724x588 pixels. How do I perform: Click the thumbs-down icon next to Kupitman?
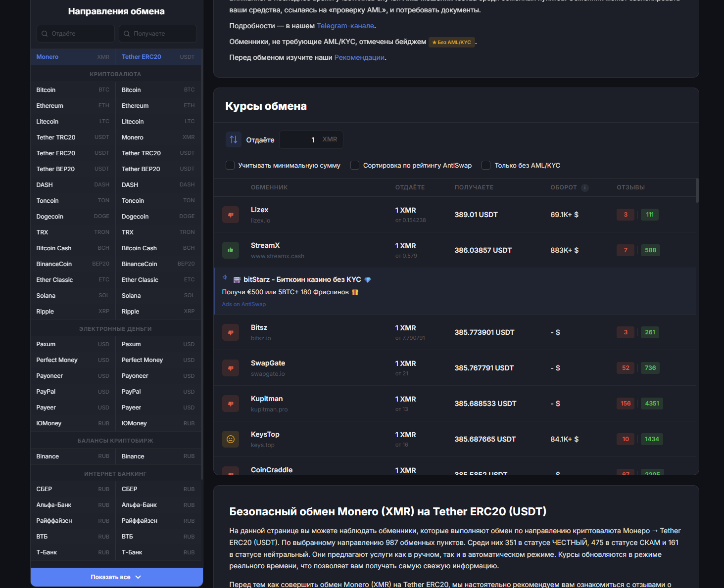(x=231, y=404)
